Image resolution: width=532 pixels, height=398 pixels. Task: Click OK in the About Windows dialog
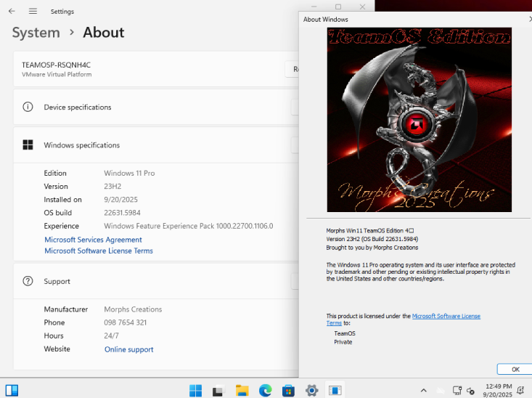515,369
